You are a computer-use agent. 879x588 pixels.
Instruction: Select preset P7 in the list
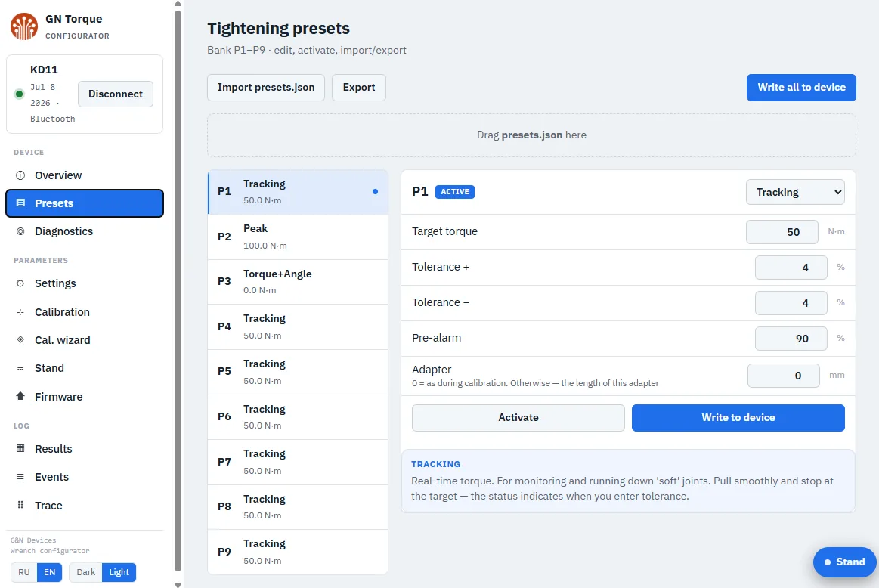(298, 463)
